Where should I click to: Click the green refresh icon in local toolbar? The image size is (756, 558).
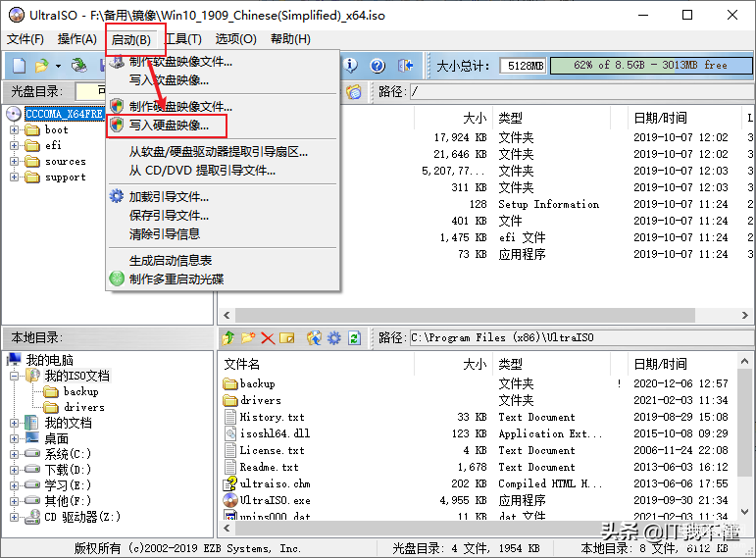[x=354, y=338]
